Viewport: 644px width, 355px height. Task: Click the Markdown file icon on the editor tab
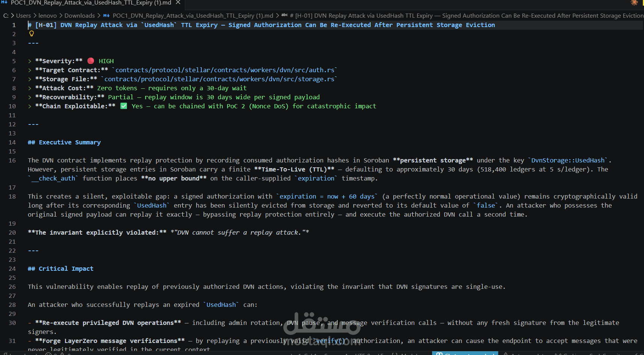[x=4, y=2]
